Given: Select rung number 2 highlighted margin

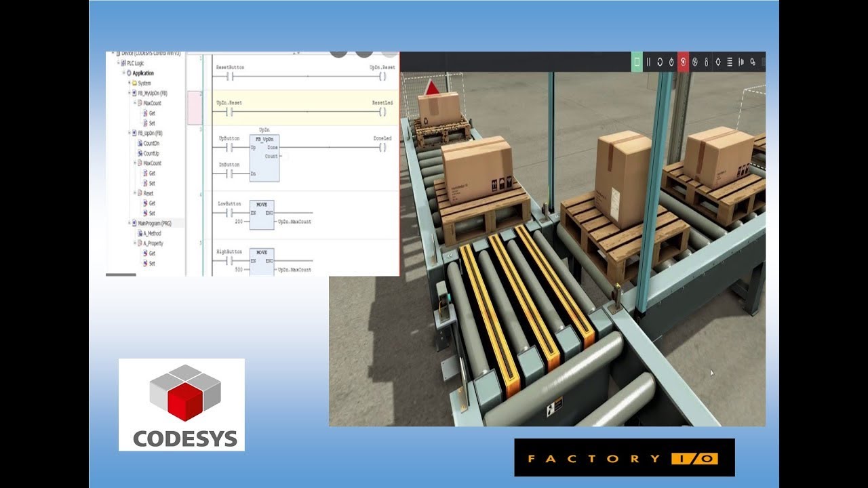Looking at the screenshot, I should pyautogui.click(x=194, y=108).
